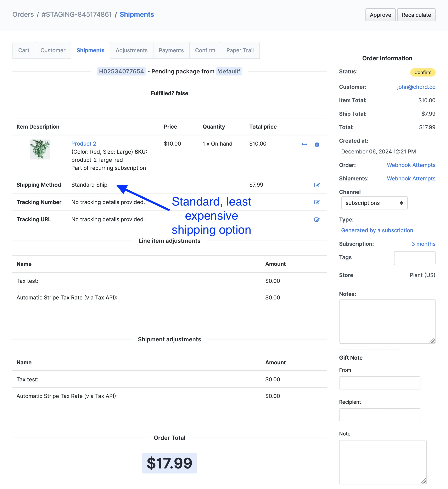The width and height of the screenshot is (448, 489).
Task: Open the Cart tab
Action: click(x=24, y=50)
